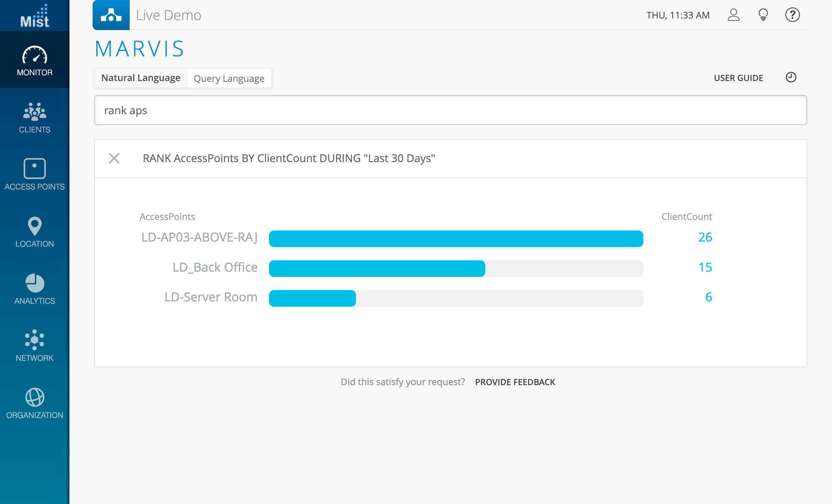The width and height of the screenshot is (832, 504).
Task: Open the User Guide link
Action: click(738, 78)
